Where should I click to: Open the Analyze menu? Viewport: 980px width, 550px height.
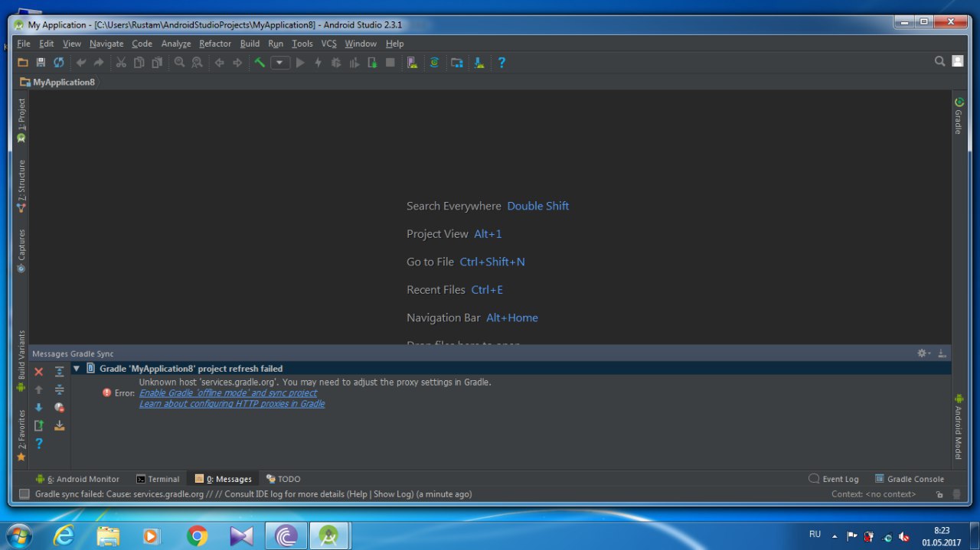click(x=176, y=44)
